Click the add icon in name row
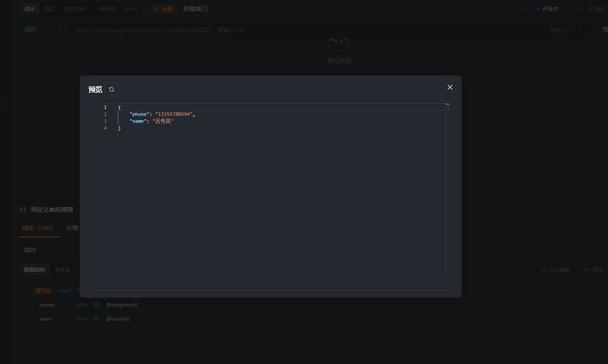Image resolution: width=608 pixels, height=364 pixels. (x=96, y=318)
